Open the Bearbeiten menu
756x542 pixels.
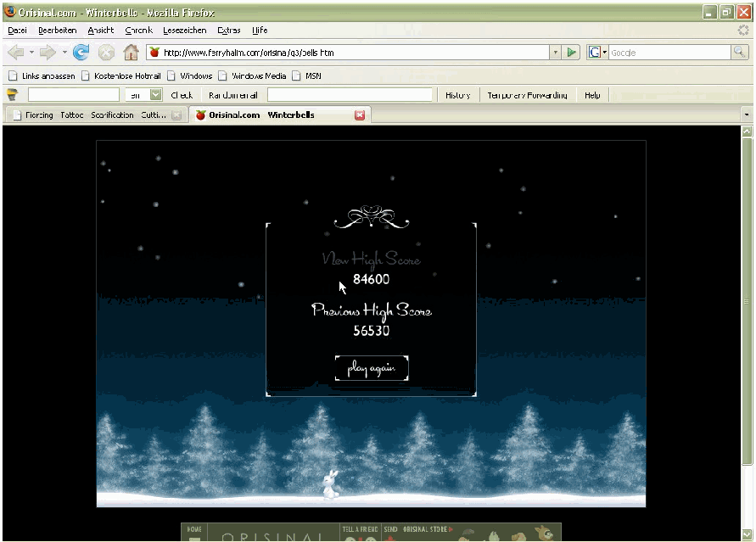click(x=58, y=31)
